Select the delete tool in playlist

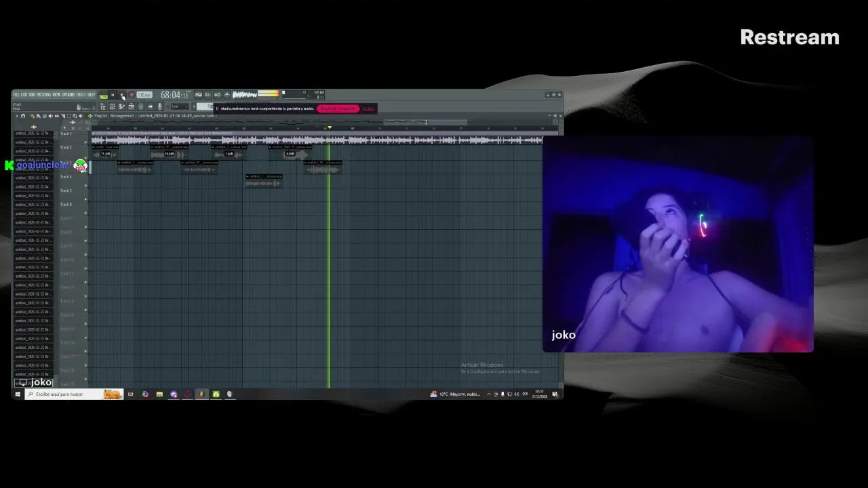(44, 116)
